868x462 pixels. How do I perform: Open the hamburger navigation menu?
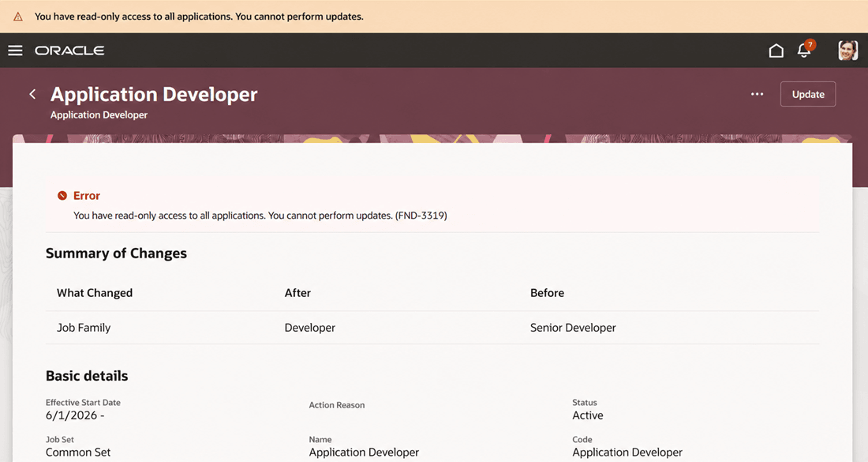16,51
